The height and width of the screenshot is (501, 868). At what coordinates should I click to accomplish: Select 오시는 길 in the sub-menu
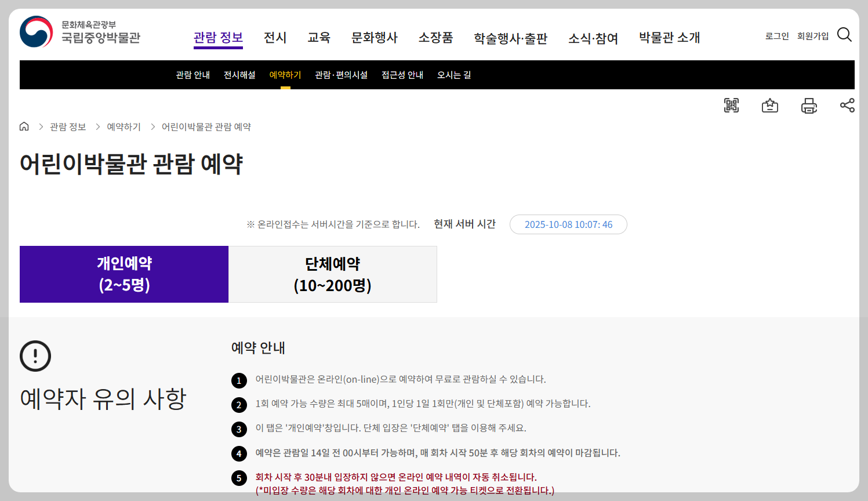coord(453,75)
